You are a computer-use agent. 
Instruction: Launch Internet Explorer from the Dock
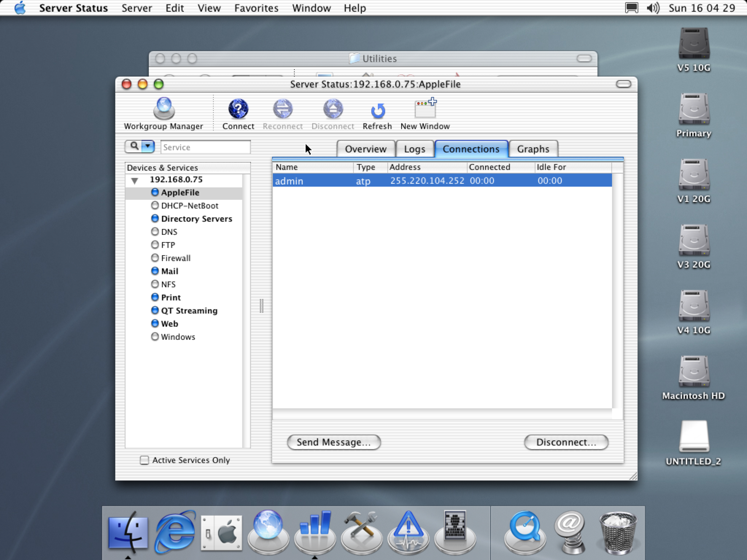(175, 532)
